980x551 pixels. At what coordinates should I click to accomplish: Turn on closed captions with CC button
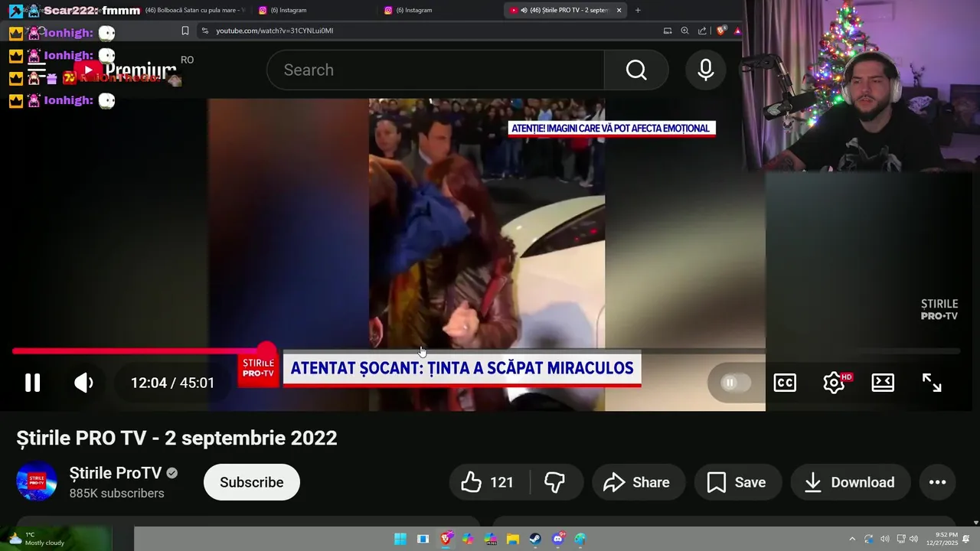point(785,383)
